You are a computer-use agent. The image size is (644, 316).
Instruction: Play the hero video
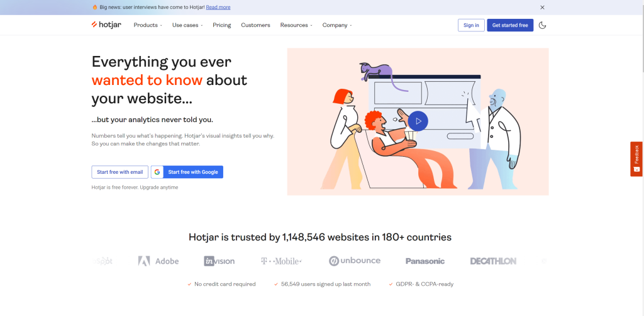[418, 121]
